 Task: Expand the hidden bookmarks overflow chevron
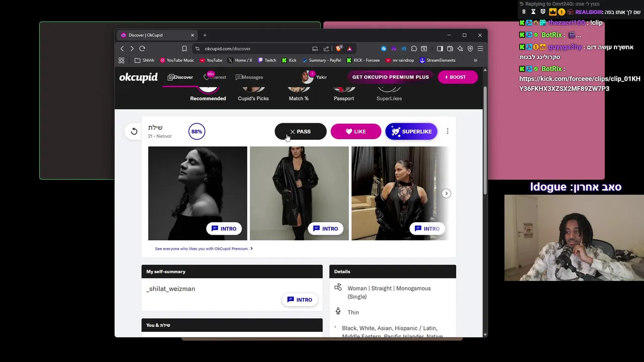pyautogui.click(x=475, y=60)
